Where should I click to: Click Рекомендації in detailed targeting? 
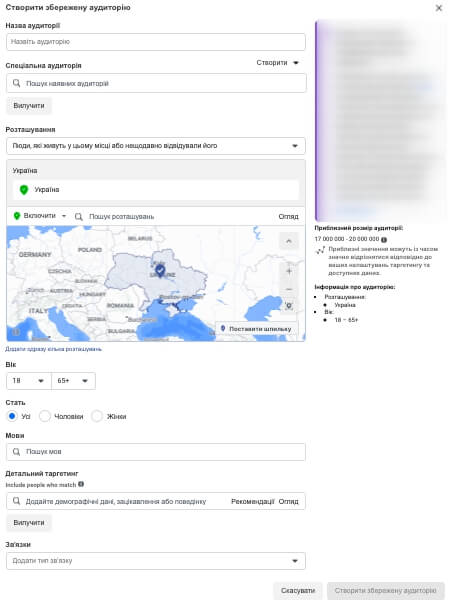tap(253, 501)
